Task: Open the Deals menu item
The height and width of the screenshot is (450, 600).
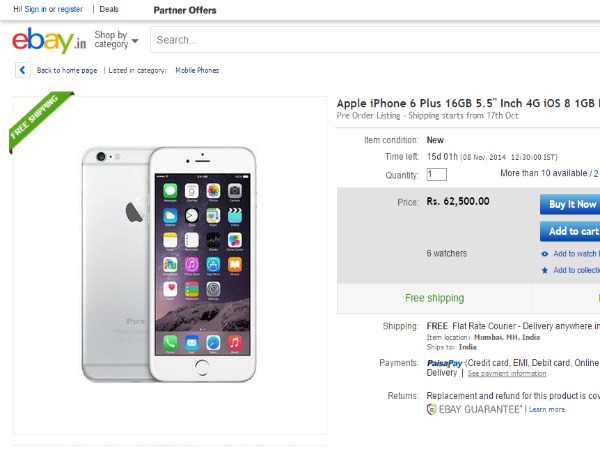Action: click(109, 9)
